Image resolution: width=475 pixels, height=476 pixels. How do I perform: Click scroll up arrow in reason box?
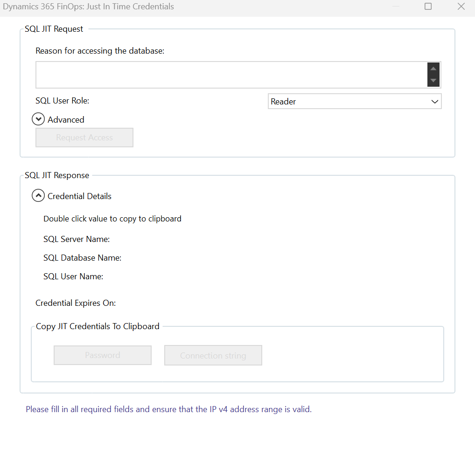433,69
